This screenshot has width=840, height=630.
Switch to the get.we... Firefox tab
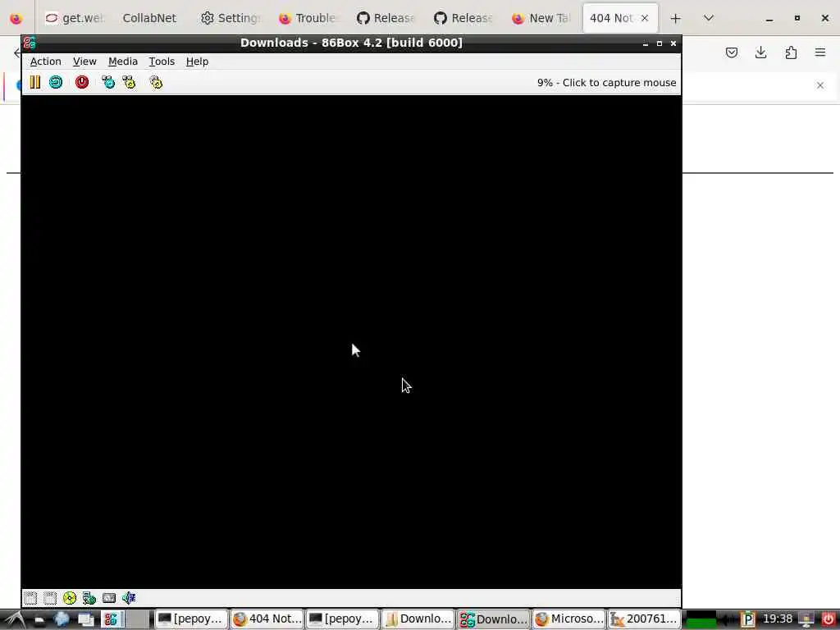tap(74, 18)
